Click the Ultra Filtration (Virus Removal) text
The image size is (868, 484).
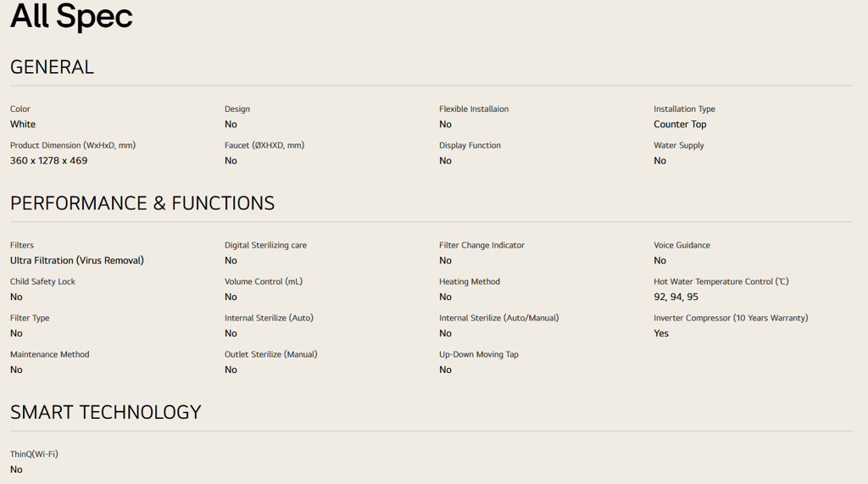point(77,260)
